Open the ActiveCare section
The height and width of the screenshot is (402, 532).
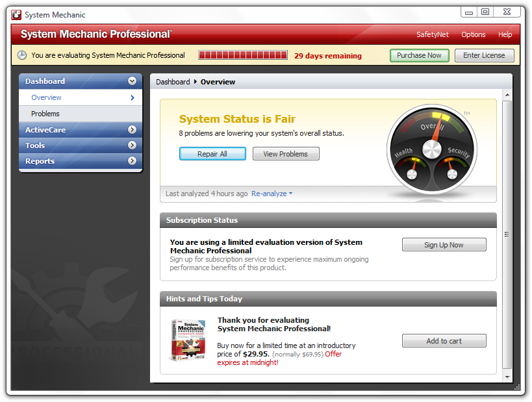pos(81,130)
